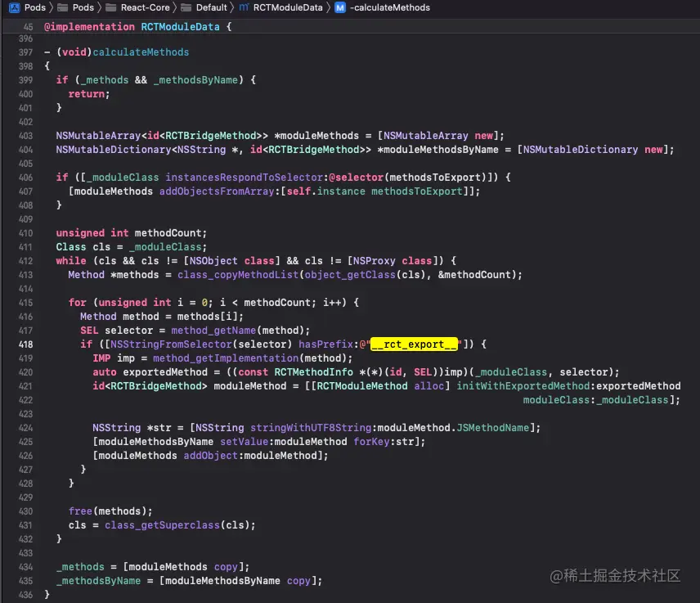Click NSStringFromSelector on line 418
Image resolution: width=700 pixels, height=603 pixels.
tap(171, 344)
